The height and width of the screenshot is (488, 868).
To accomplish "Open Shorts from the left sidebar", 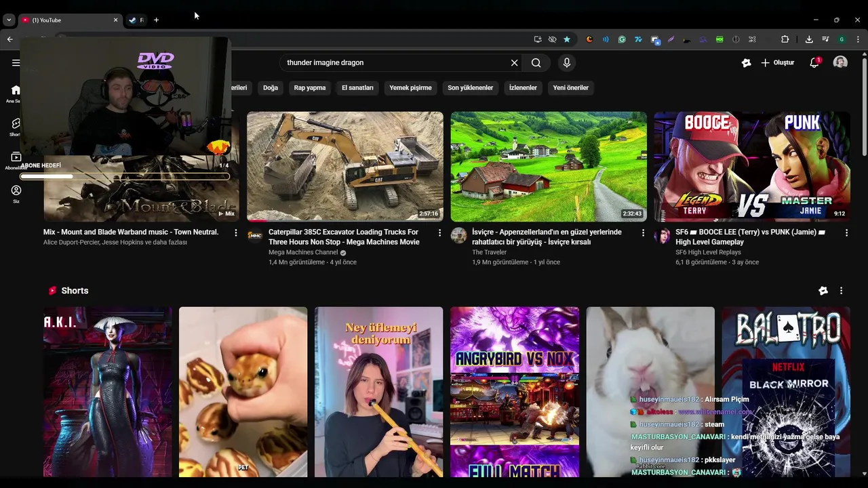I will [x=16, y=127].
